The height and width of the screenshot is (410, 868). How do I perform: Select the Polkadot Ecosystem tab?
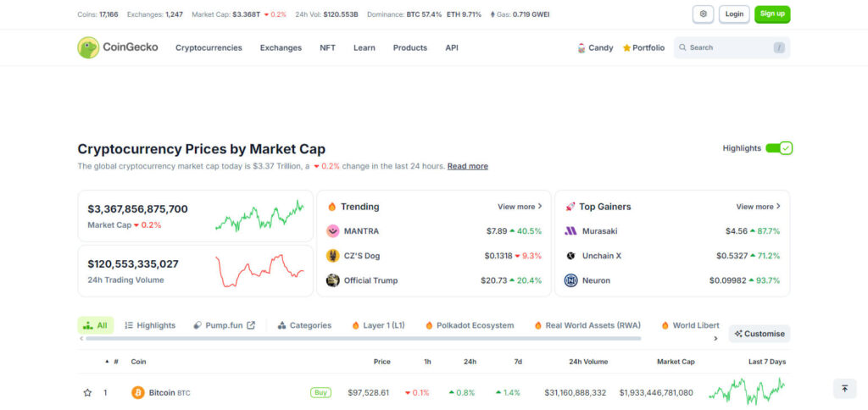pos(470,325)
